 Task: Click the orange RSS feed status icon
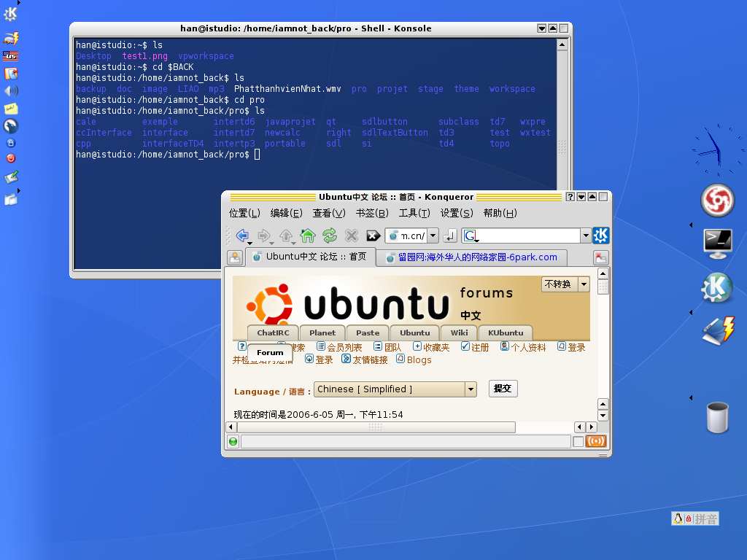click(x=596, y=441)
